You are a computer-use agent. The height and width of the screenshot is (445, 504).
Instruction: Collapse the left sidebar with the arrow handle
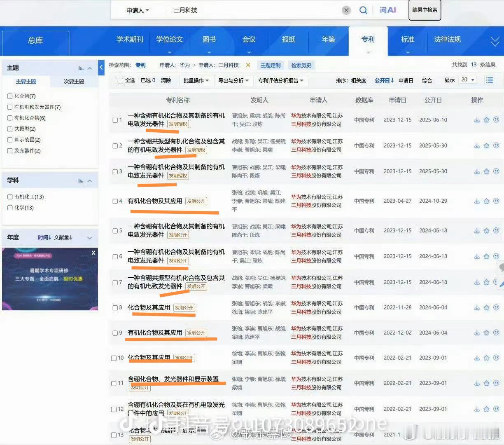click(x=101, y=67)
